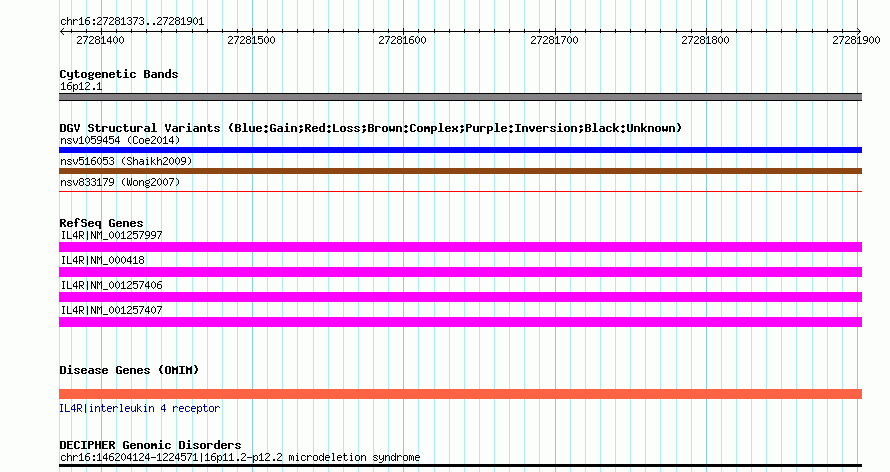Click the DGV Structural Variants track heading
The width and height of the screenshot is (890, 472).
(x=371, y=128)
